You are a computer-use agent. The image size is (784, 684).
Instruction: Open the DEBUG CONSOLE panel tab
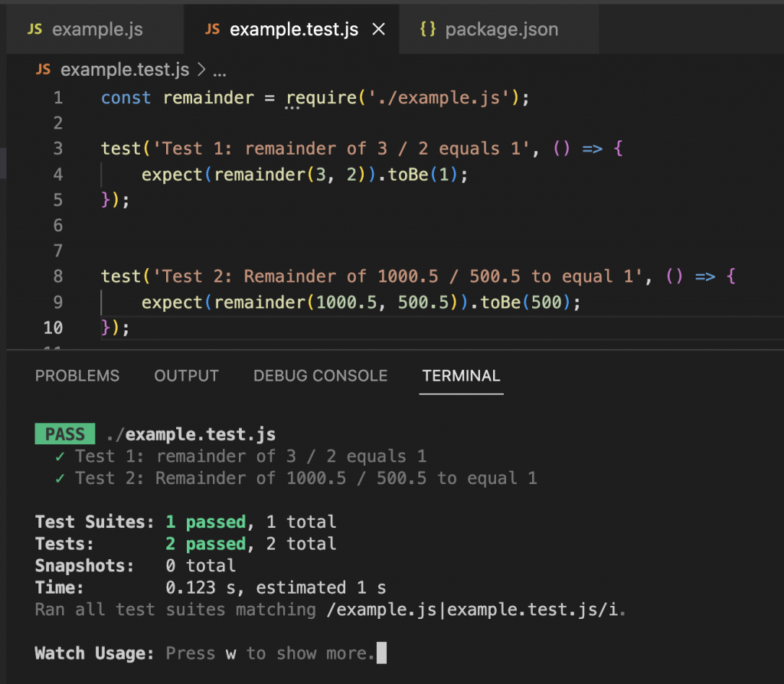pos(320,376)
